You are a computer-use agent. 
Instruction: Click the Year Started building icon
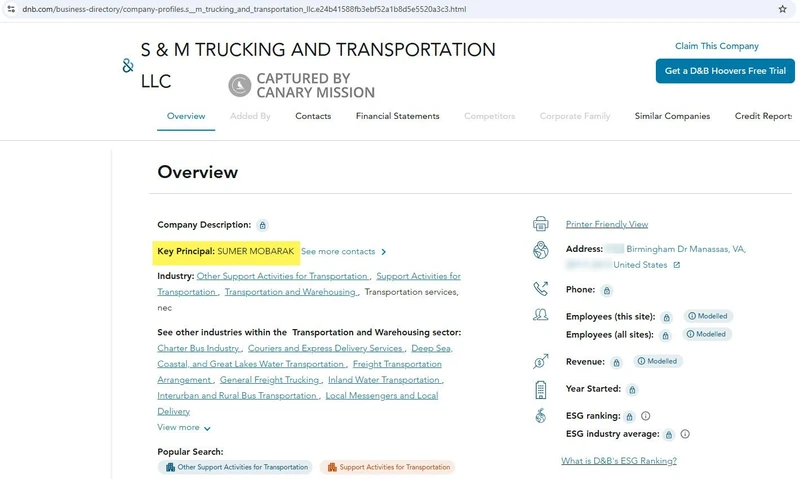click(x=540, y=390)
